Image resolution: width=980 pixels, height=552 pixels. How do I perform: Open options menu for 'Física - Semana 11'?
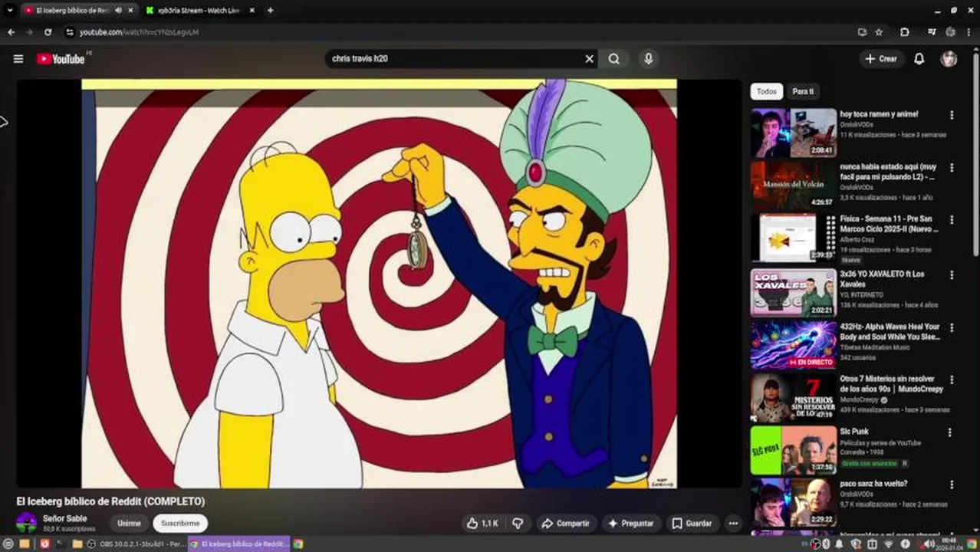(952, 220)
